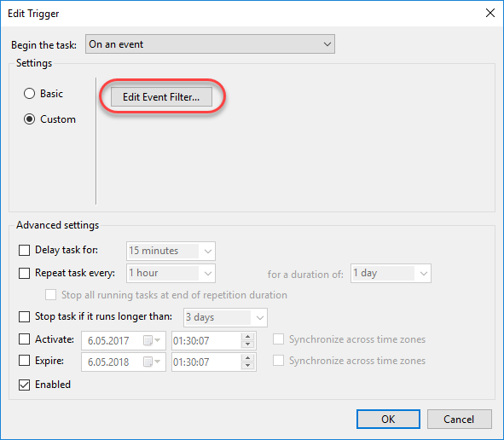Open the 3 days stop-task dropdown
The height and width of the screenshot is (440, 504).
coord(225,317)
